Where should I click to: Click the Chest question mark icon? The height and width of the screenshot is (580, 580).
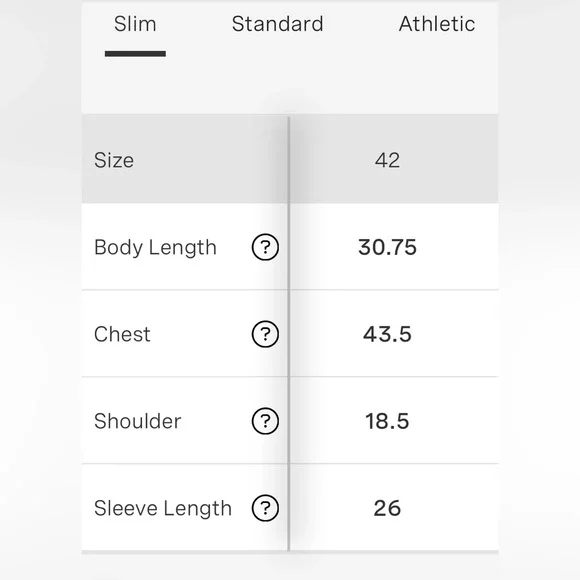point(265,334)
